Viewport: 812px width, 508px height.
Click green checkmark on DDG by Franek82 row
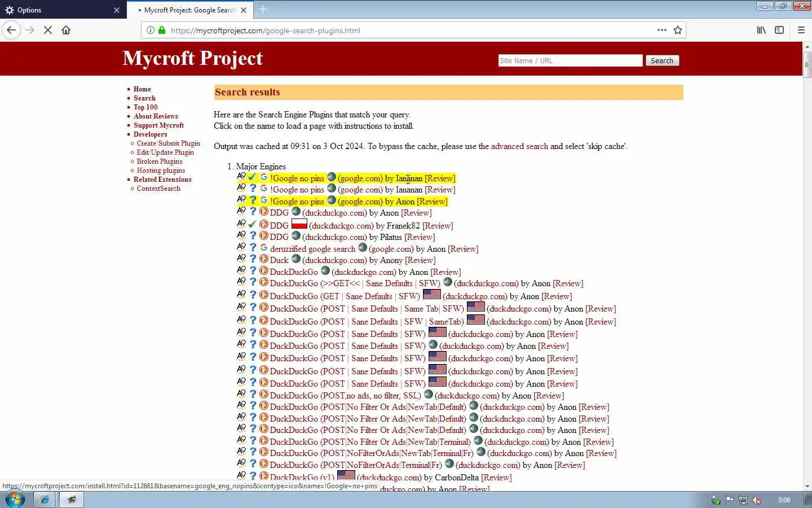pyautogui.click(x=252, y=225)
